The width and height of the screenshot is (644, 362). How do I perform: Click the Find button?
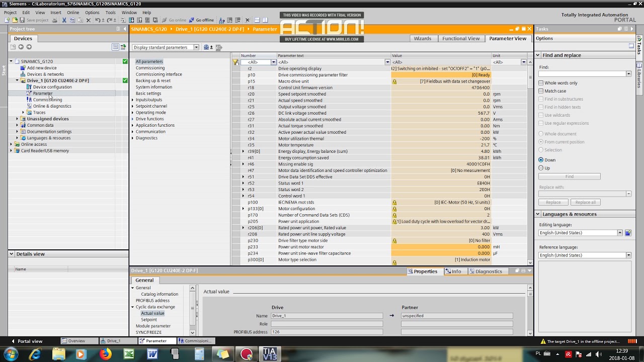569,176
